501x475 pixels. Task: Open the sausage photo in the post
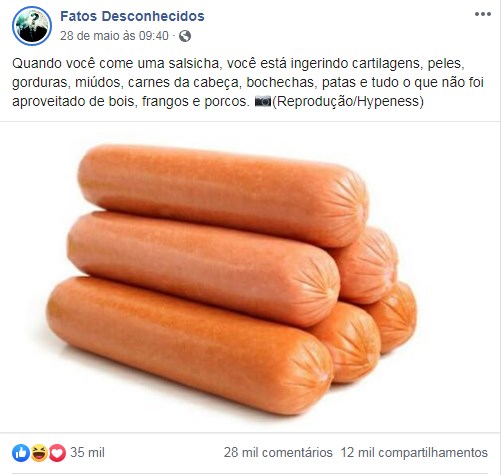250,277
